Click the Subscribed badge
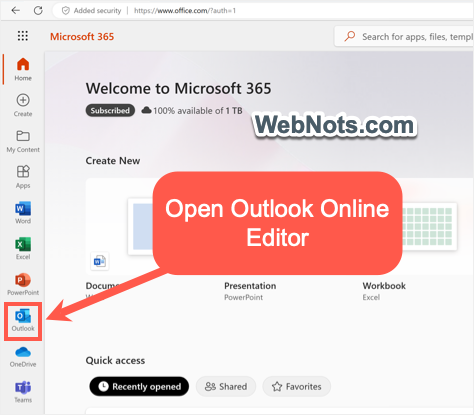Viewport: 474px width, 415px height. click(110, 110)
